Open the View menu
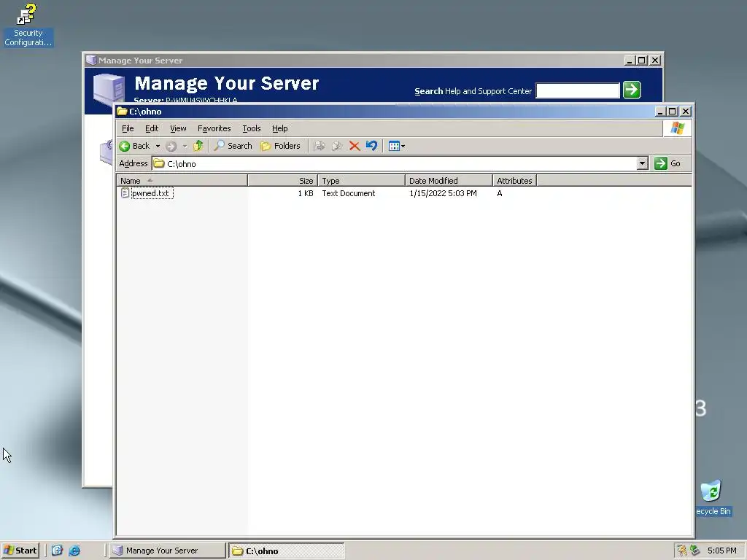The image size is (747, 560). tap(178, 128)
